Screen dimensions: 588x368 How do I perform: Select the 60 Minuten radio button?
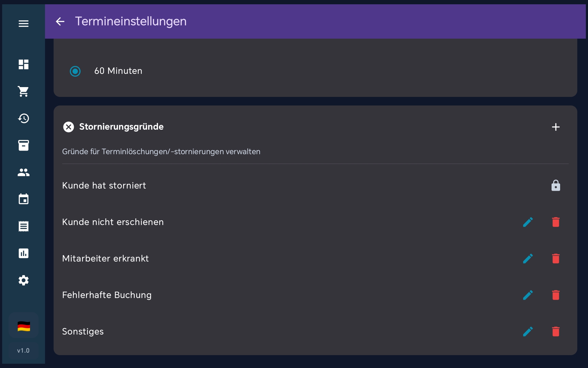coord(75,71)
